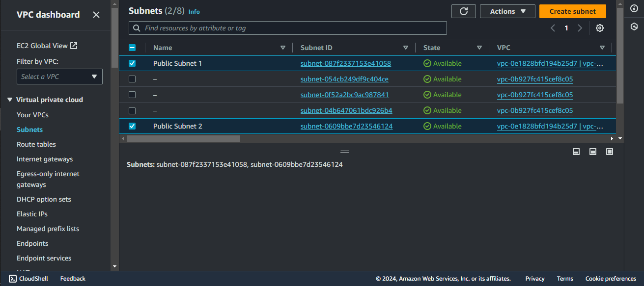Go to next page arrow
Viewport: 644px width, 286px height.
(x=580, y=28)
